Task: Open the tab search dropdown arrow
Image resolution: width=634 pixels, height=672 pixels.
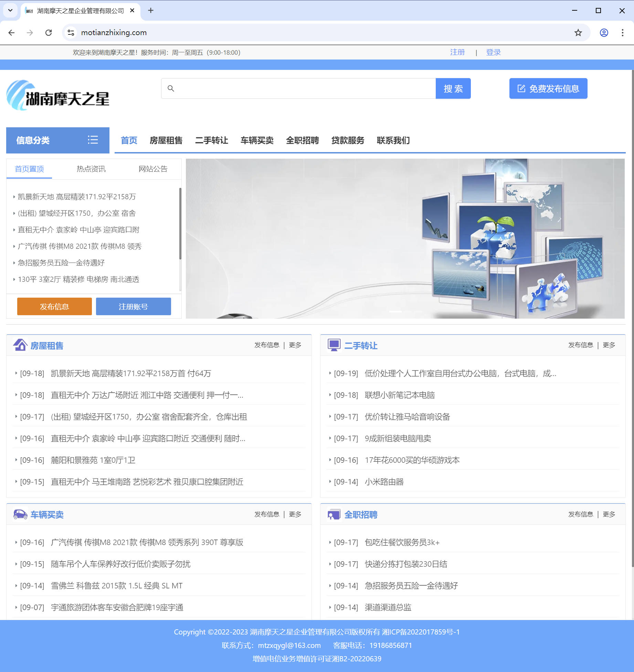Action: coord(10,10)
